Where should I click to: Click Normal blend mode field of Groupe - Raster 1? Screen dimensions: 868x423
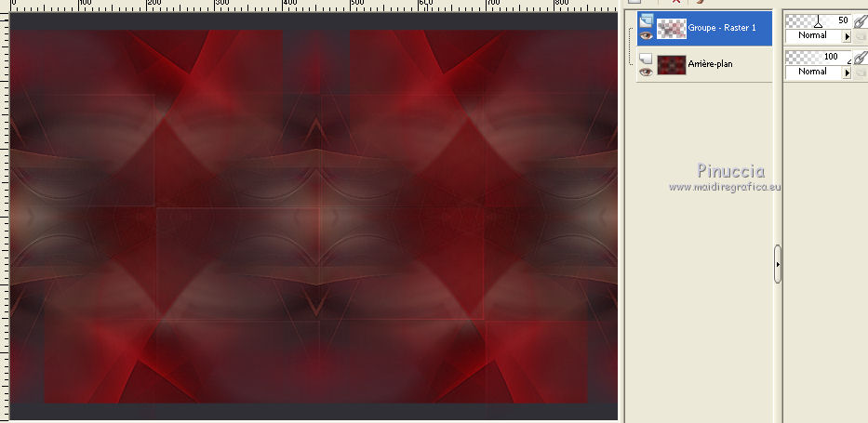point(813,36)
